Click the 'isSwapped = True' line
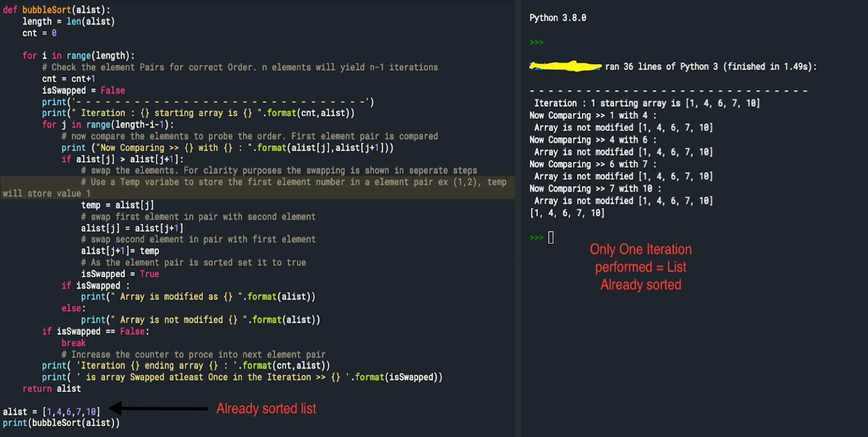The width and height of the screenshot is (868, 437). 120,274
